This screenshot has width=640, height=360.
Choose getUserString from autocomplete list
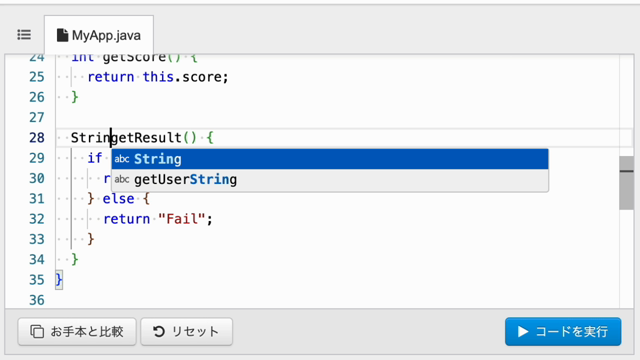coord(330,180)
